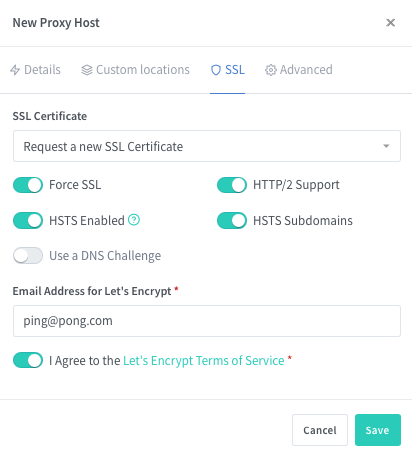Viewport: 412px width, 459px height.
Task: Close the New Proxy Host dialog
Action: (390, 23)
